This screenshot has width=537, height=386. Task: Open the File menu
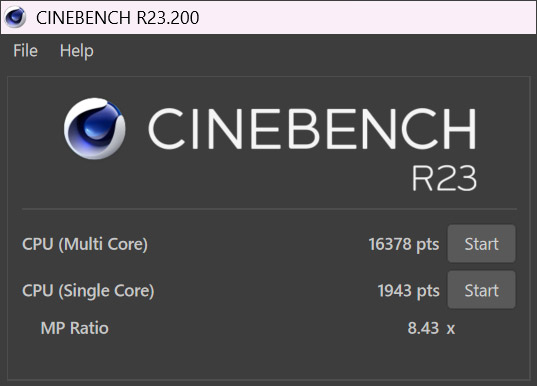(x=25, y=51)
